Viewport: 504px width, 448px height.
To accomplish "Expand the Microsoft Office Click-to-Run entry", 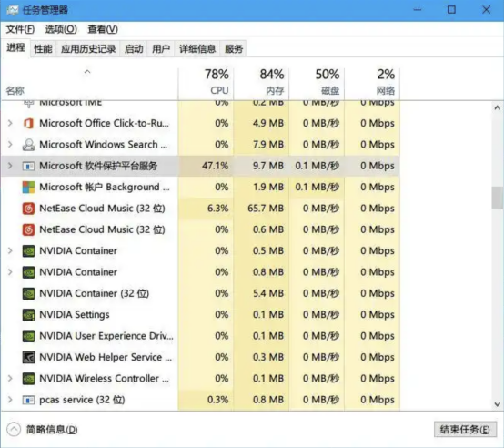I will (10, 123).
